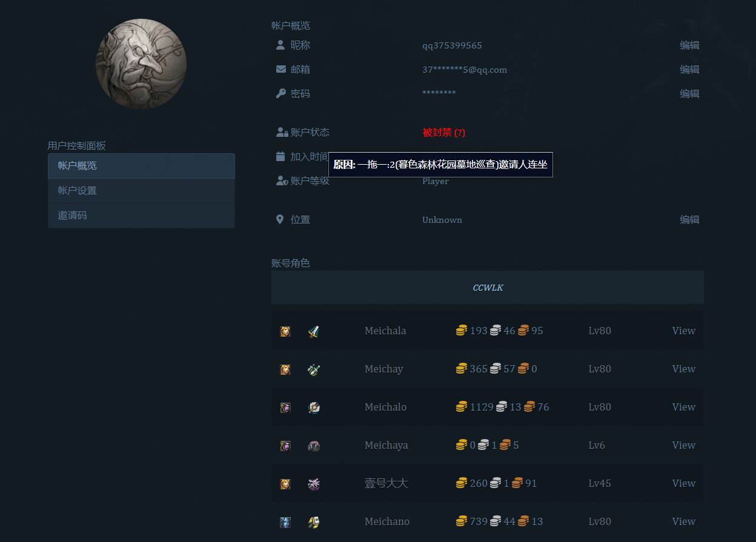
Task: Open the 帐户概览 sidebar tab
Action: click(141, 166)
